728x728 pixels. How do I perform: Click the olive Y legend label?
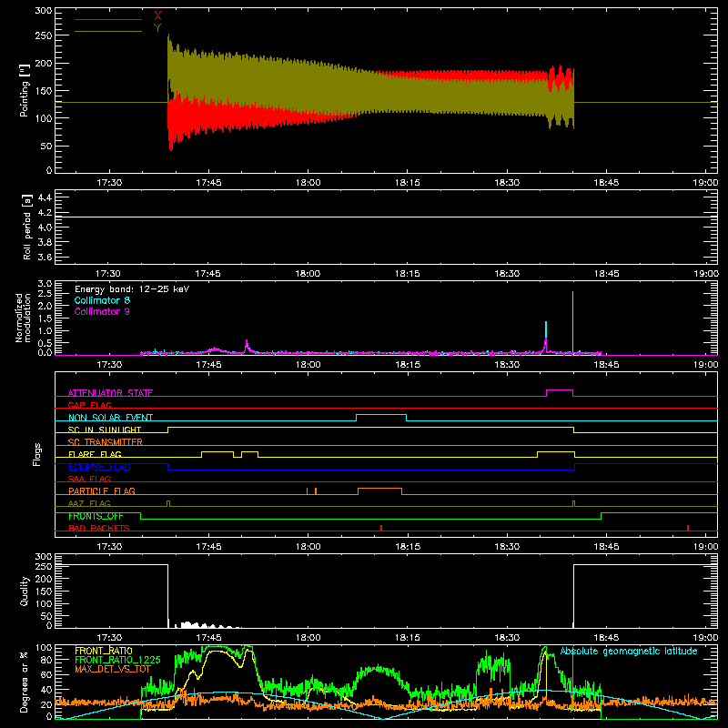(157, 28)
